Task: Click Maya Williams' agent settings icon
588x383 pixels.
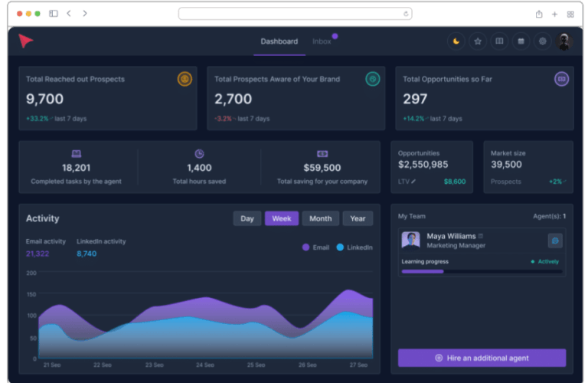Action: 555,241
